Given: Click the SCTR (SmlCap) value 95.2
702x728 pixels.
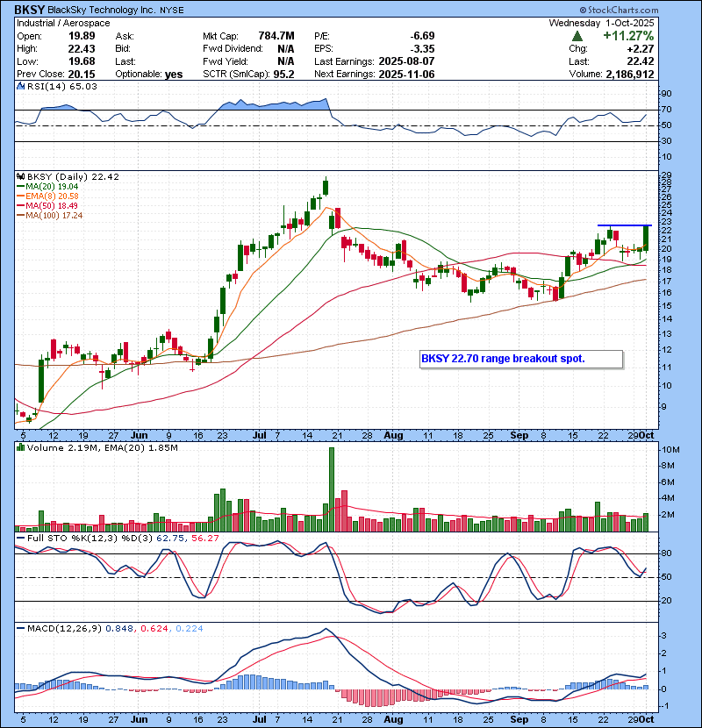Looking at the screenshot, I should [283, 75].
